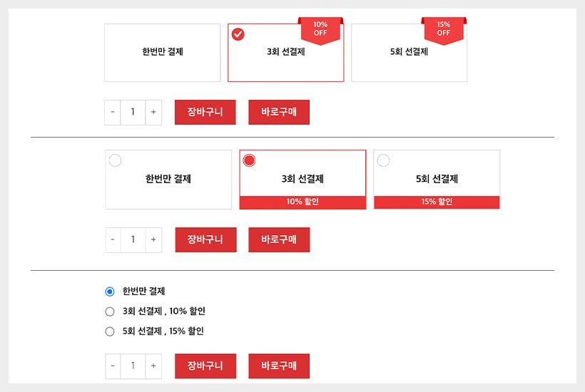Click the middle section 장바구니 button
This screenshot has width=585, height=392.
click(x=205, y=240)
